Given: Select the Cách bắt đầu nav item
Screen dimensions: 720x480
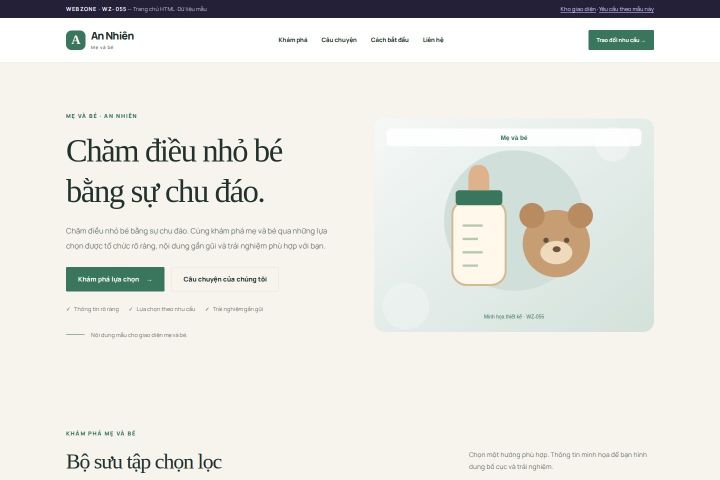Looking at the screenshot, I should click(x=389, y=40).
